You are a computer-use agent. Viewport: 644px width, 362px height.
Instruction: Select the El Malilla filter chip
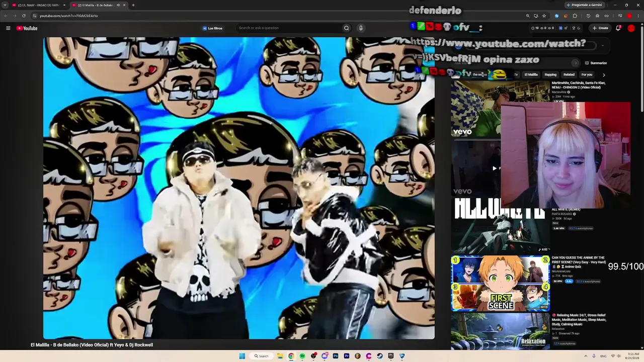point(531,75)
